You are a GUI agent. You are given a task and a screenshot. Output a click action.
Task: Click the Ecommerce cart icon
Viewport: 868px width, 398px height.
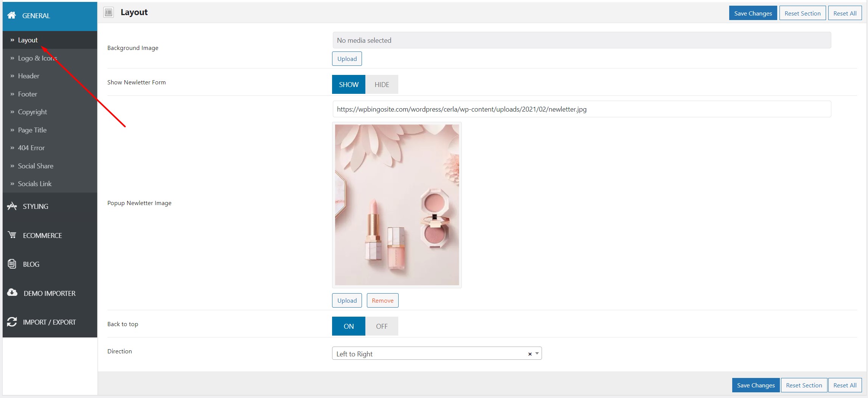tap(12, 235)
